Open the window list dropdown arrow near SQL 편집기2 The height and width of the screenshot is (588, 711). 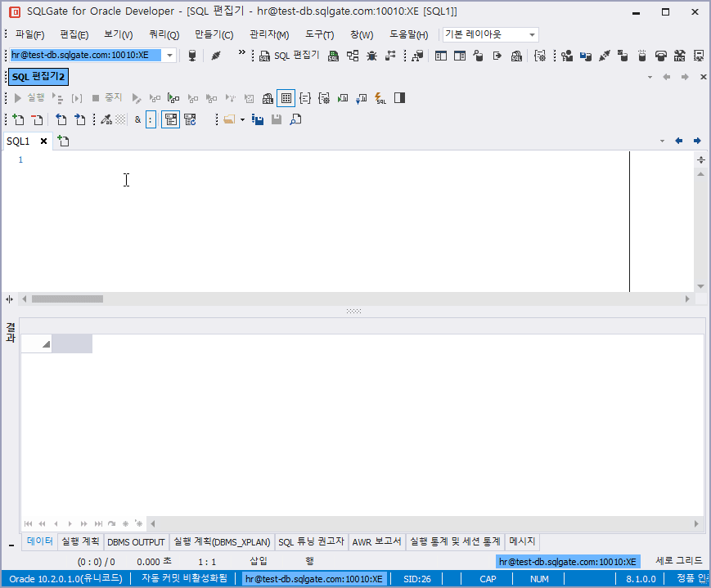point(650,77)
